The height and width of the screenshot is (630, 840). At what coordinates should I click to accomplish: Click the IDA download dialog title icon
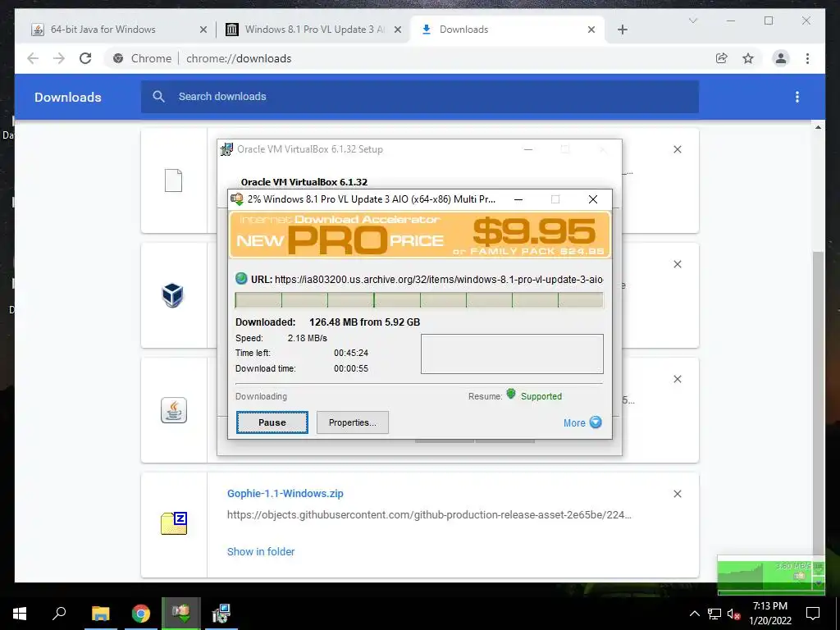click(x=237, y=199)
